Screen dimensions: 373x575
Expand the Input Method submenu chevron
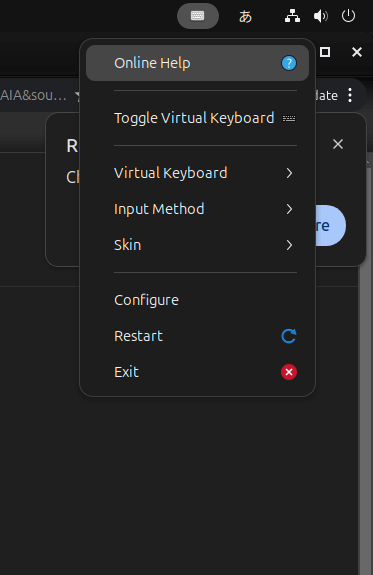(289, 209)
